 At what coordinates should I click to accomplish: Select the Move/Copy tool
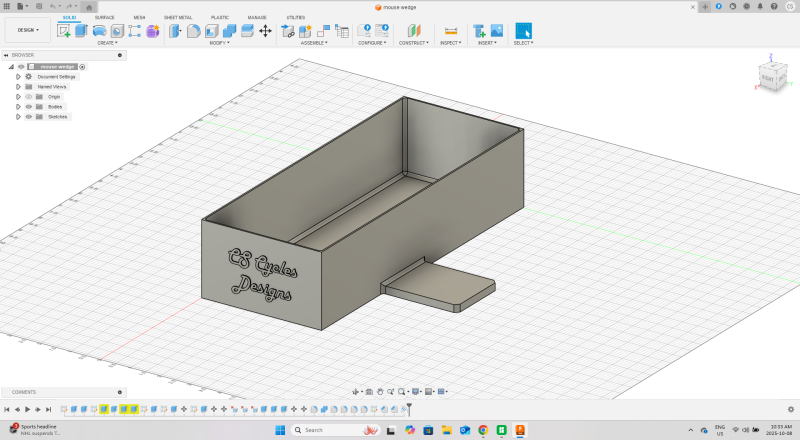pos(265,31)
